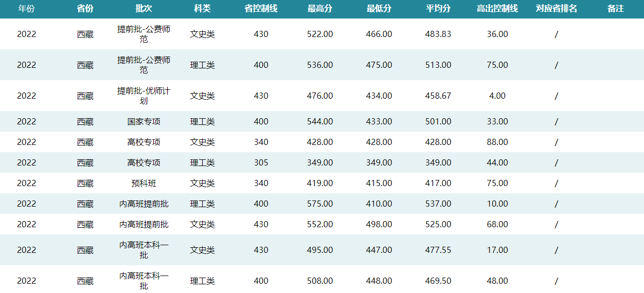The height and width of the screenshot is (293, 644).
Task: Select the 提前批-优师计划 batch cell
Action: point(144,96)
